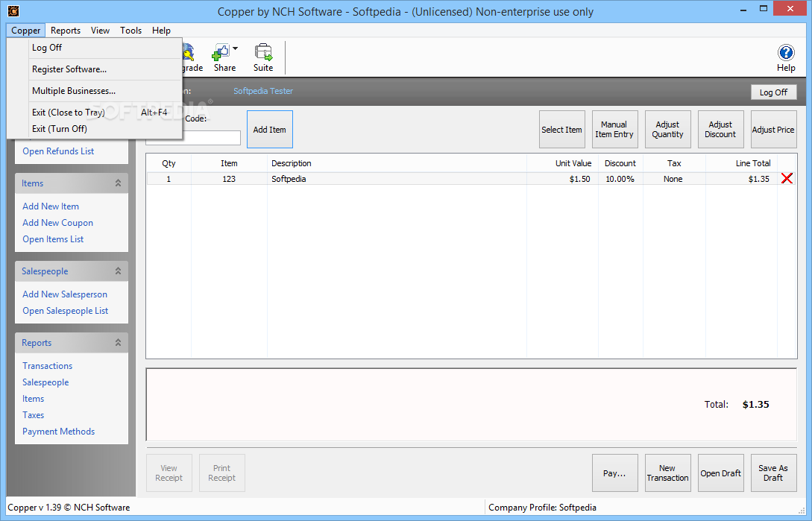
Task: Open the Copper menu
Action: 26,31
